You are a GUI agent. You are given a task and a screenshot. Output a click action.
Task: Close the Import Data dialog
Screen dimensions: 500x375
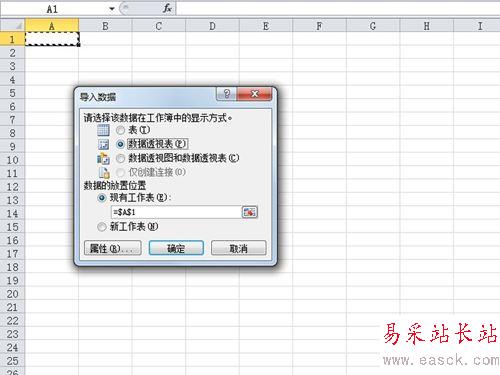coord(255,94)
